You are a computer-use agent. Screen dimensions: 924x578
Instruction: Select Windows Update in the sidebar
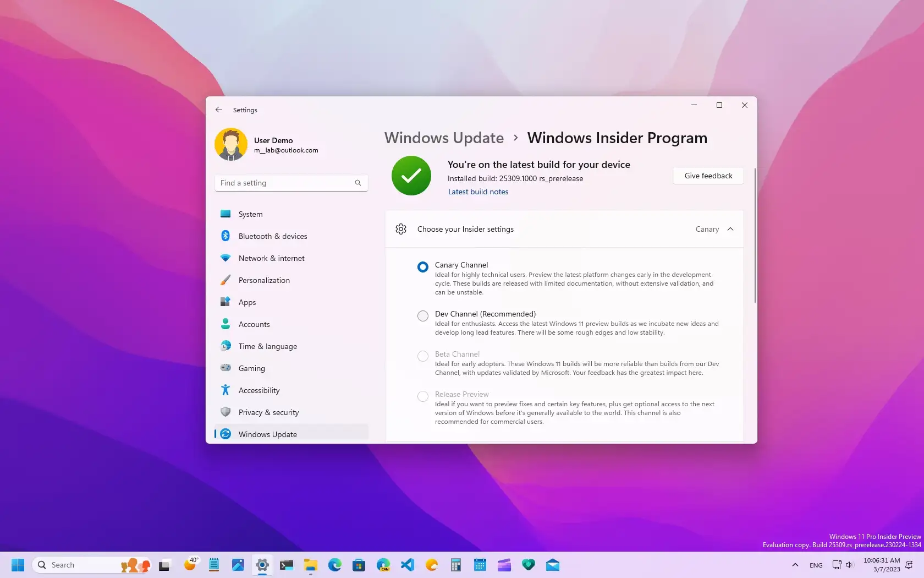(291, 434)
